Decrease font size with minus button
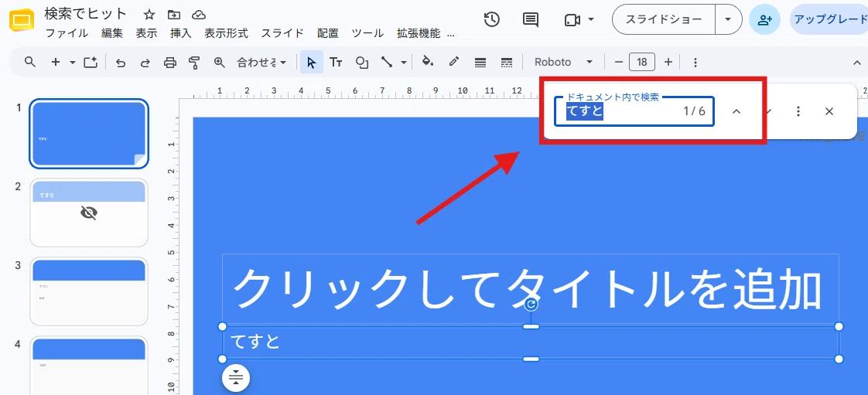Viewport: 868px width, 395px height. [618, 62]
